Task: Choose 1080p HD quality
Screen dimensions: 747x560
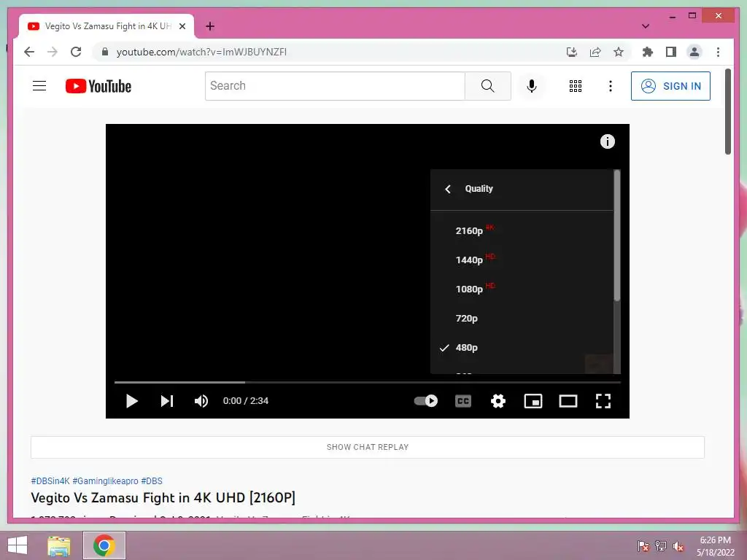Action: pyautogui.click(x=522, y=289)
